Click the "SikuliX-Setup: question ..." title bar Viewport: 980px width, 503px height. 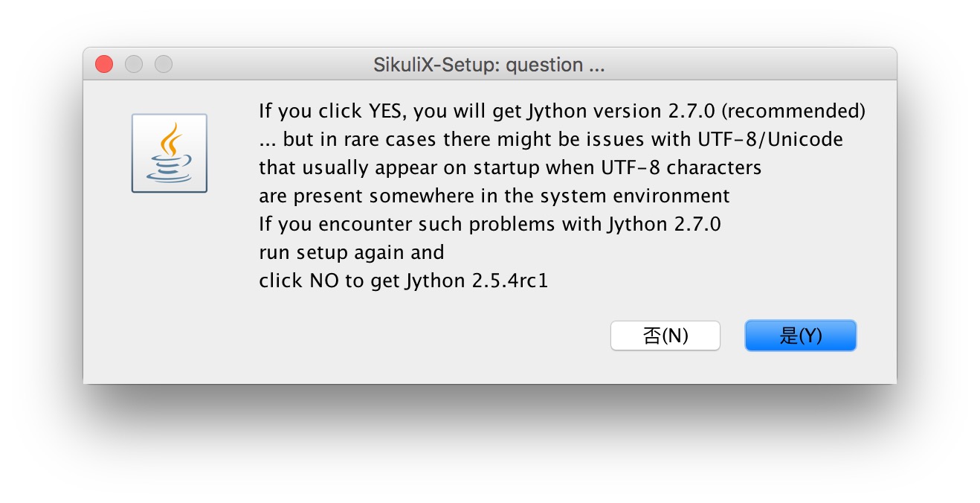[x=489, y=65]
